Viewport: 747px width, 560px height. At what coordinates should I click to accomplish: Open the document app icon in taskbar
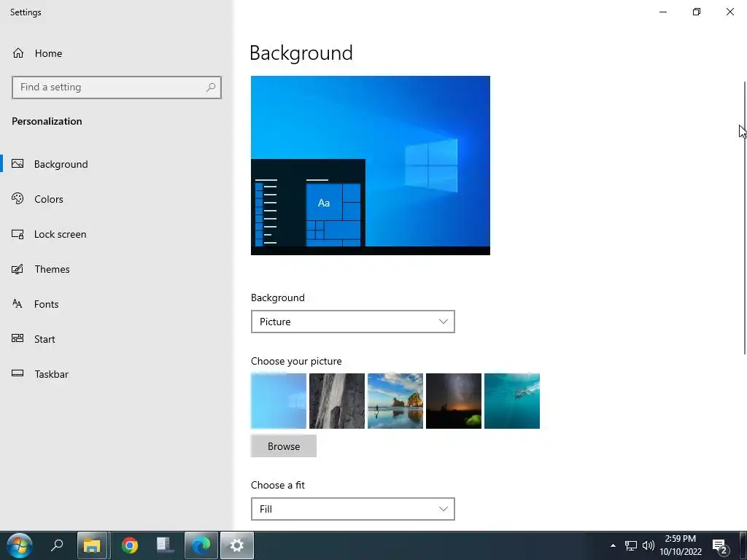(x=165, y=545)
